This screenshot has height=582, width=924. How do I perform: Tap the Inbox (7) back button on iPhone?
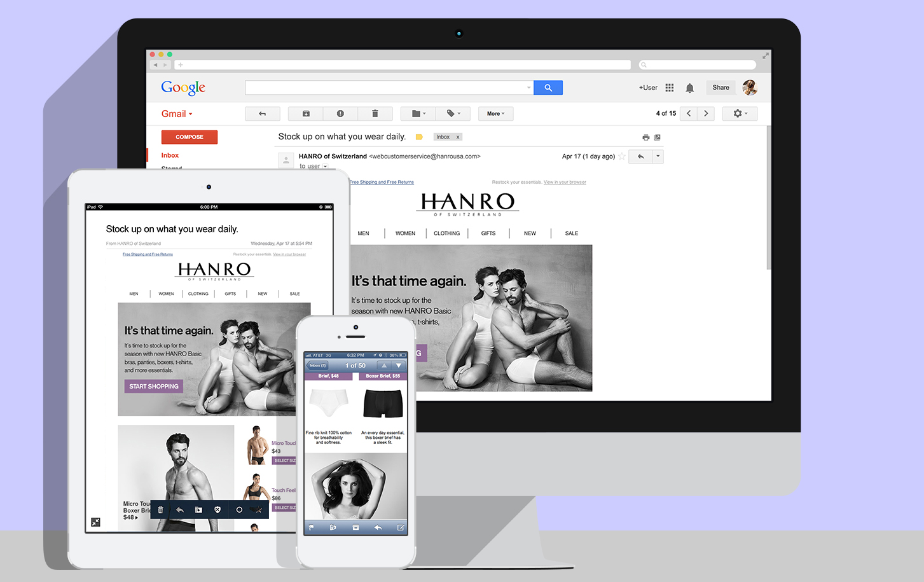tap(317, 366)
